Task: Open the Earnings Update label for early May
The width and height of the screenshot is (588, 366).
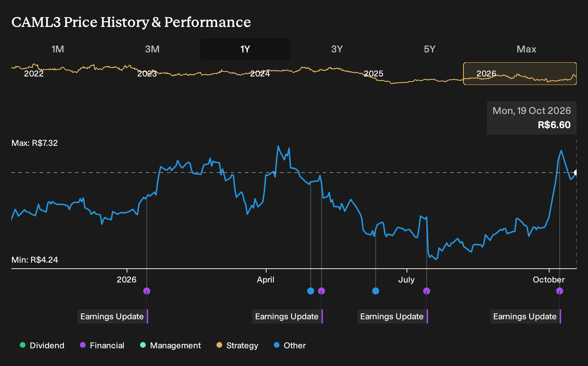Action: pyautogui.click(x=288, y=316)
